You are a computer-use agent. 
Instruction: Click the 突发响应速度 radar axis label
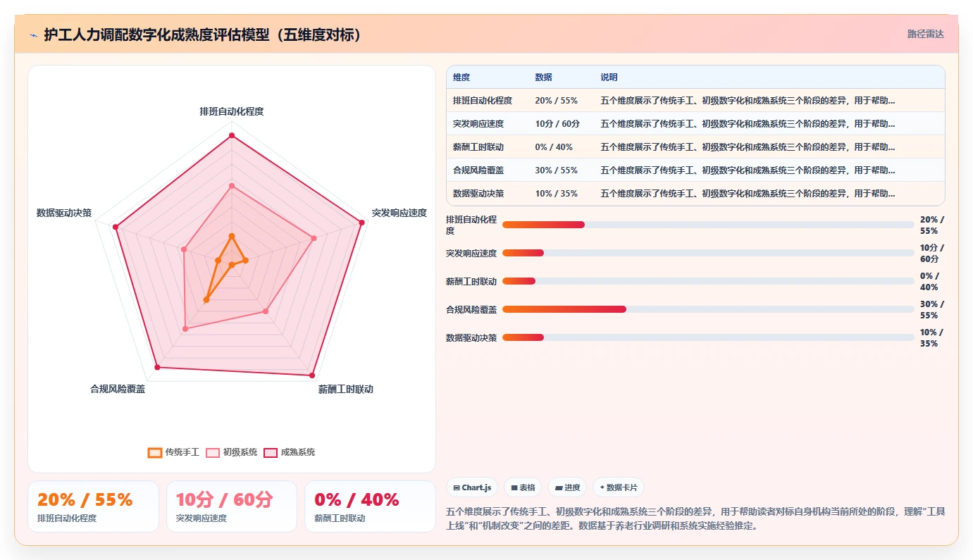pos(399,213)
